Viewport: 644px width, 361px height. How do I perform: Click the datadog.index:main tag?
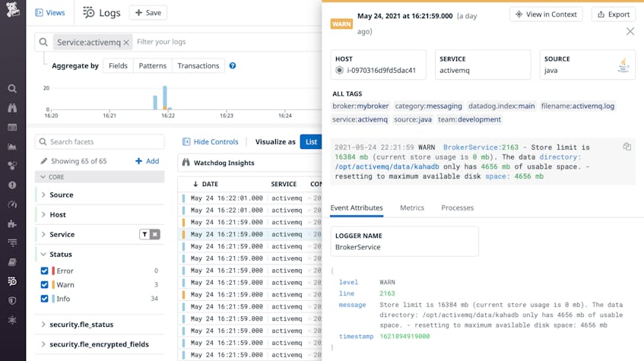(x=502, y=106)
